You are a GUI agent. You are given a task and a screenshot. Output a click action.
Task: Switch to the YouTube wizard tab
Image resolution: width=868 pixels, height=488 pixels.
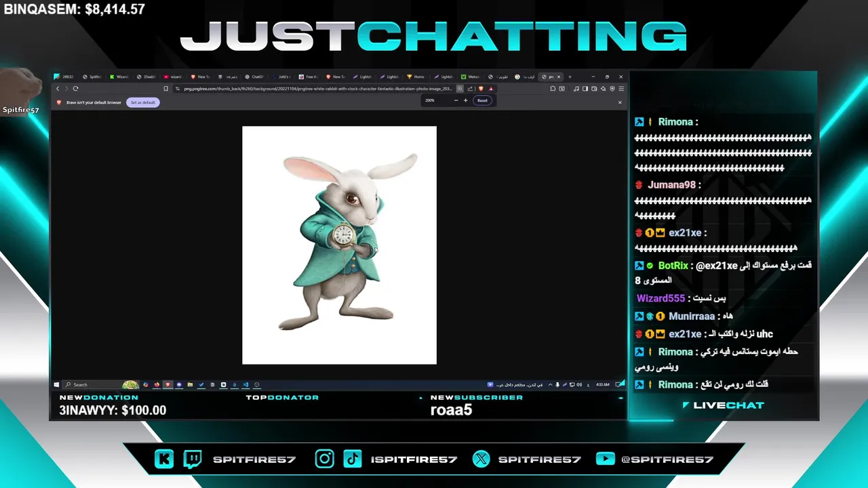pos(172,77)
